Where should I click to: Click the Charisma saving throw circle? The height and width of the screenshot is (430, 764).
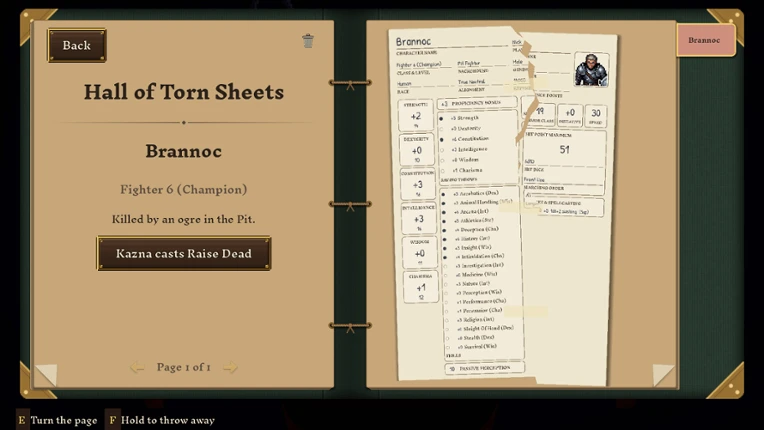pyautogui.click(x=442, y=171)
